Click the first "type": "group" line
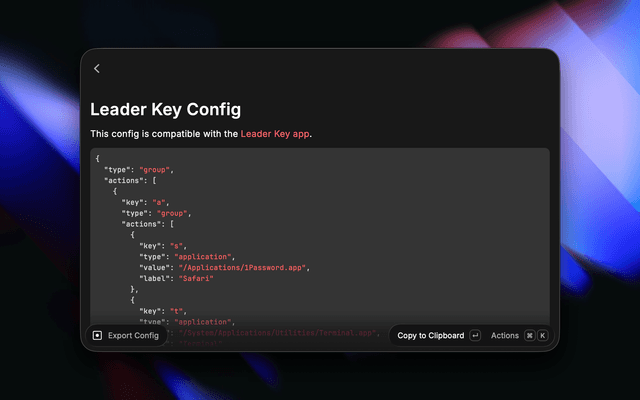Image resolution: width=640 pixels, height=400 pixels. 139,170
